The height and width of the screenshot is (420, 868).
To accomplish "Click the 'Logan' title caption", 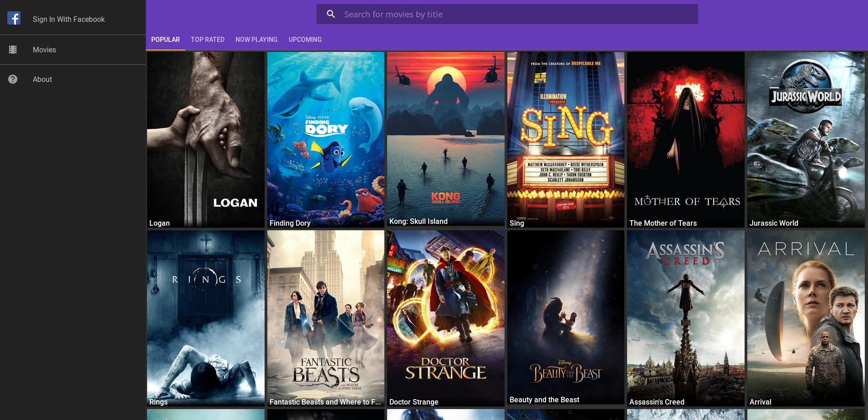I will point(159,223).
